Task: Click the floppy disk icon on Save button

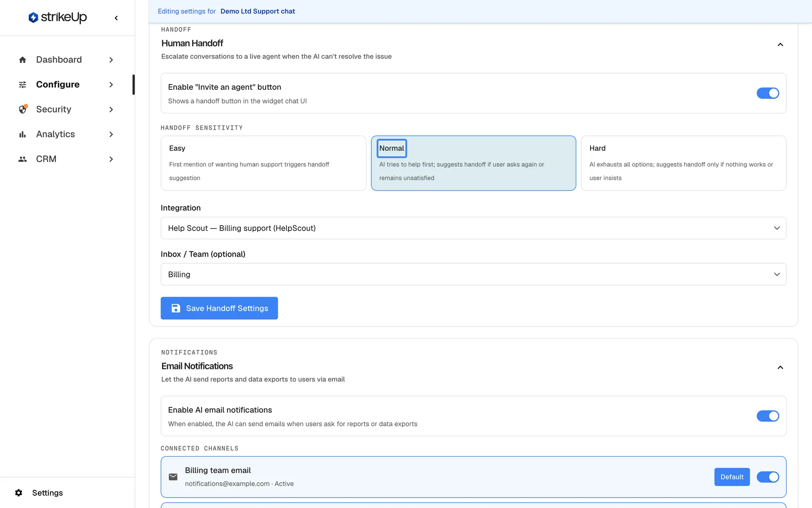Action: coord(176,308)
